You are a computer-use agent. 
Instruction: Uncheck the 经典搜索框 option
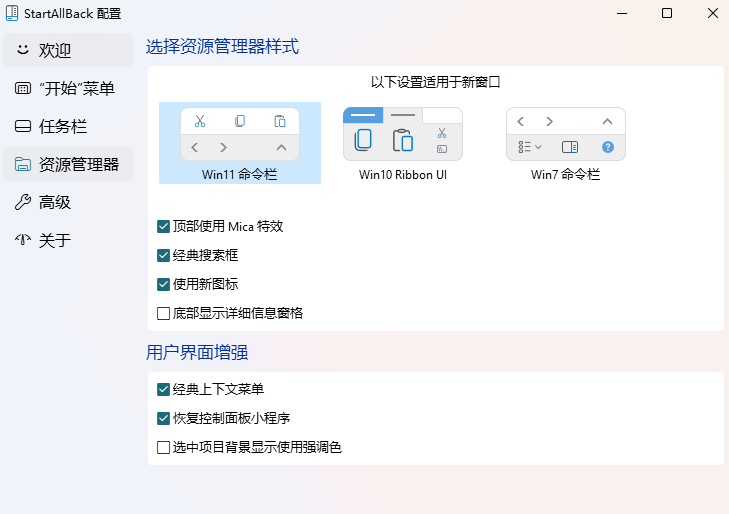[x=164, y=256]
